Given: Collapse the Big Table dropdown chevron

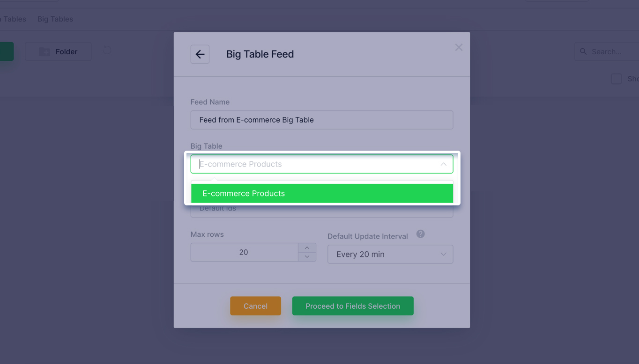Looking at the screenshot, I should pyautogui.click(x=443, y=164).
